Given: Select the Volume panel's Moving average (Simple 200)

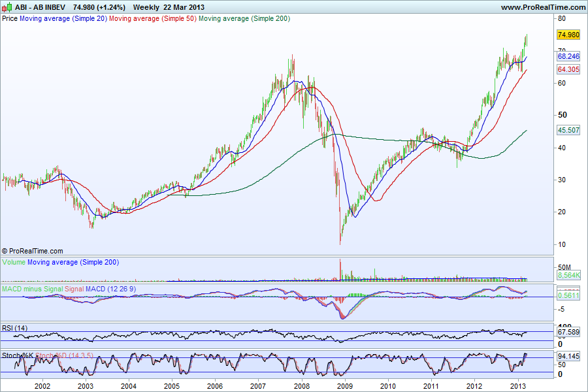Looking at the screenshot, I should [73, 262].
